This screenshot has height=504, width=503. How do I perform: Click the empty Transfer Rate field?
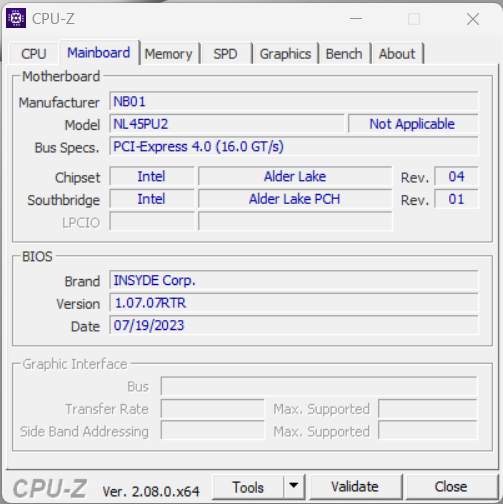tap(213, 409)
